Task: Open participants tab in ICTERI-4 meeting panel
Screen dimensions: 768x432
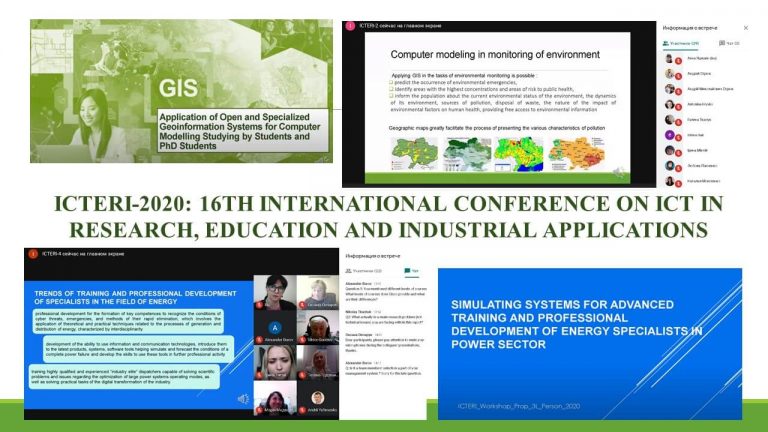Action: [x=363, y=271]
